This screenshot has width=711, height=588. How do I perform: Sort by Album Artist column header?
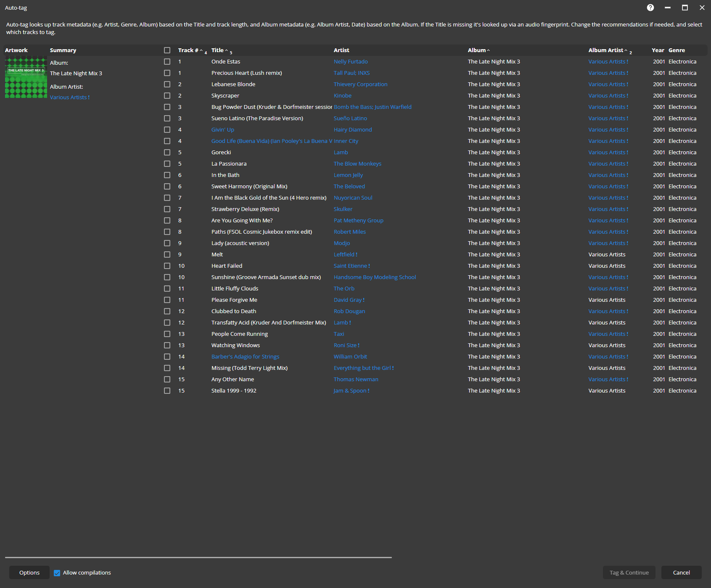coord(605,50)
